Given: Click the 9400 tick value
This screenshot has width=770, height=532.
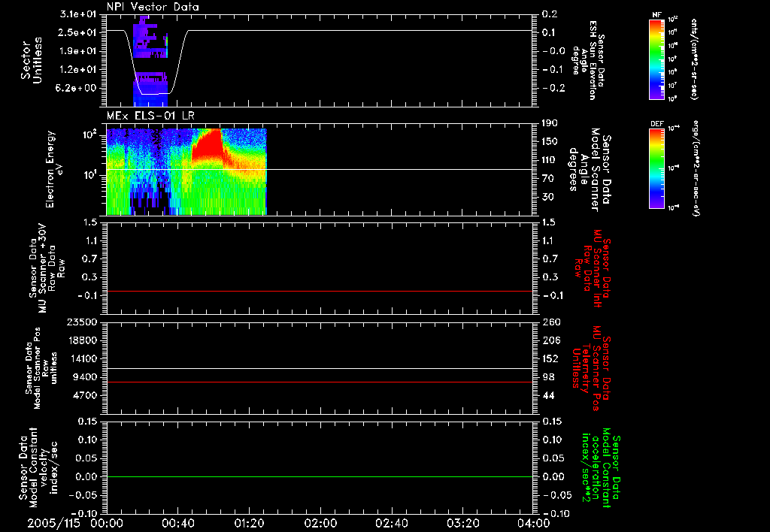Looking at the screenshot, I should pyautogui.click(x=86, y=377).
